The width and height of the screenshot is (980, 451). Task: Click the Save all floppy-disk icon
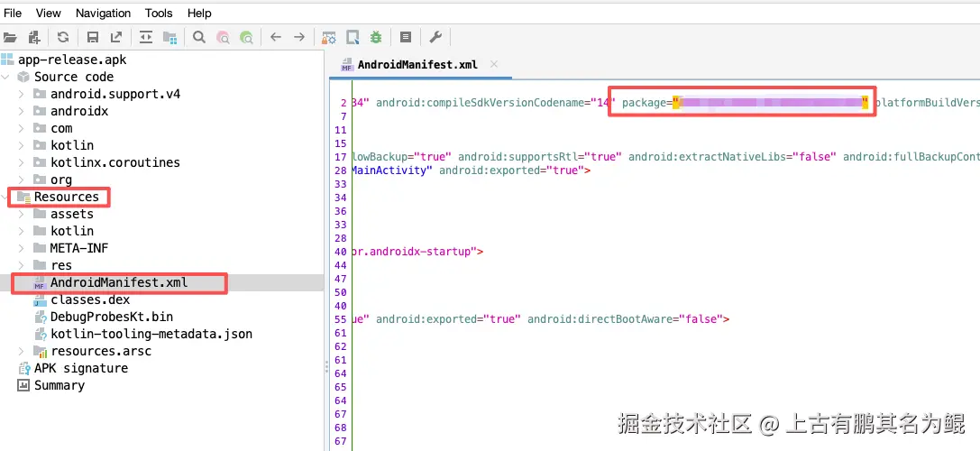tap(93, 38)
